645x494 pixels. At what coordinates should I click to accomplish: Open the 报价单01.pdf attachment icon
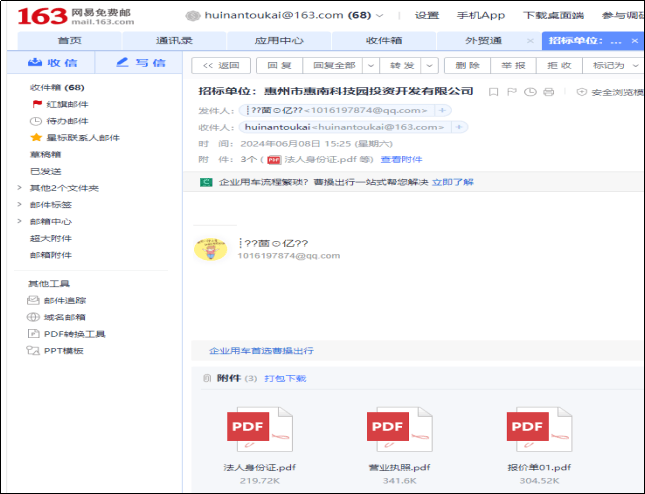539,429
